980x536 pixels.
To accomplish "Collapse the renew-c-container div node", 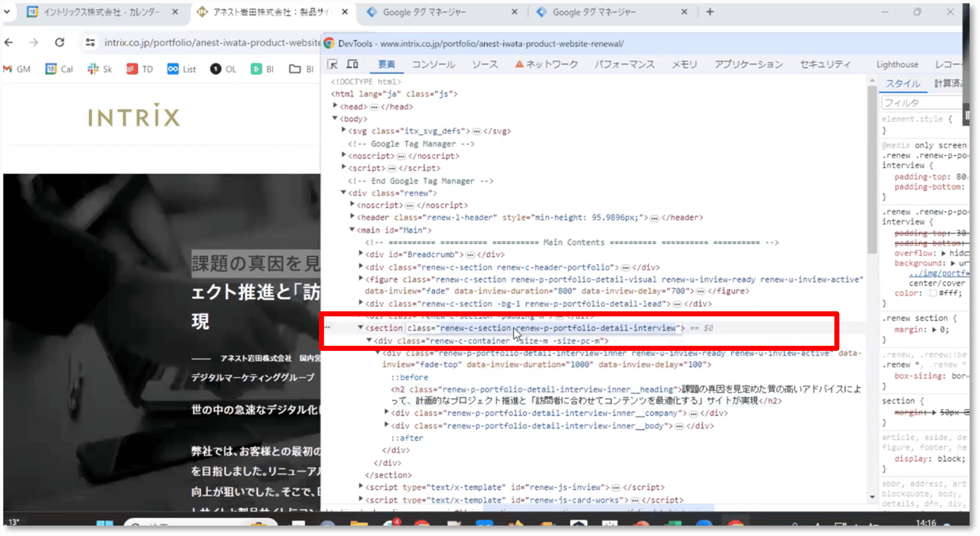I will coord(369,340).
